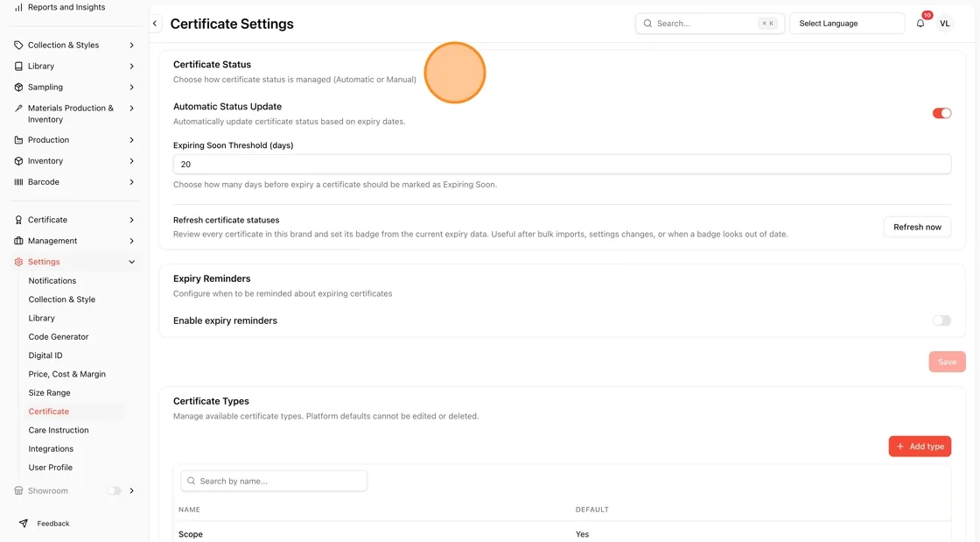Click the Barcode icon in sidebar

point(18,182)
